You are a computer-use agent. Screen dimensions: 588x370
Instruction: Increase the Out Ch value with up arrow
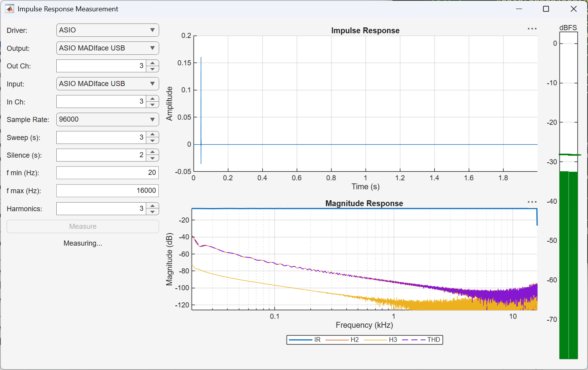[x=152, y=63]
